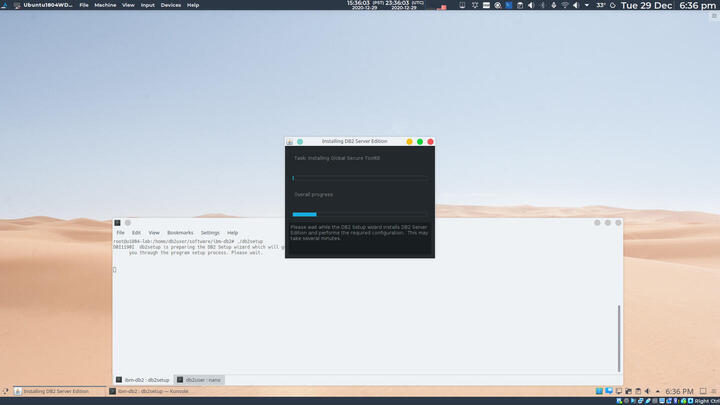Open guest panel volume icon
720x405 pixels.
pyautogui.click(x=647, y=391)
